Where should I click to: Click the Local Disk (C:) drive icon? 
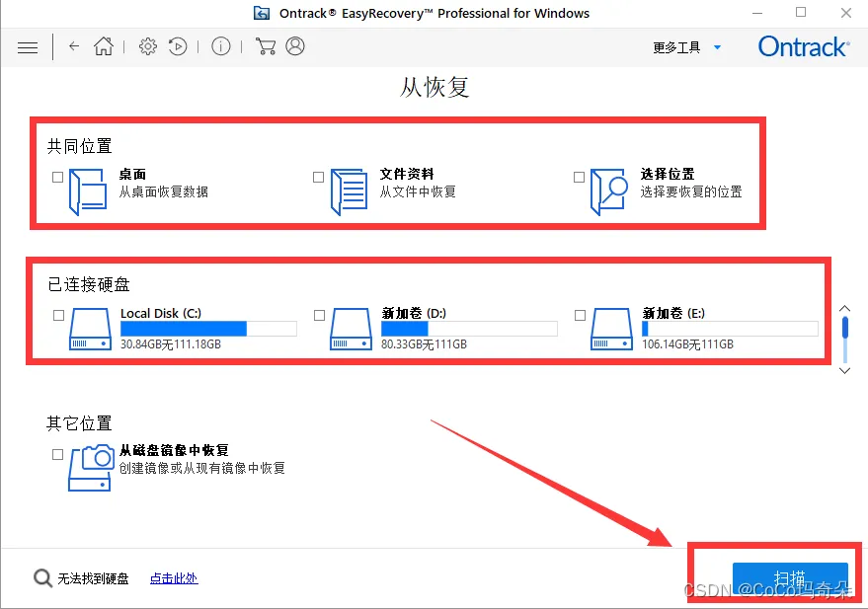(x=90, y=329)
